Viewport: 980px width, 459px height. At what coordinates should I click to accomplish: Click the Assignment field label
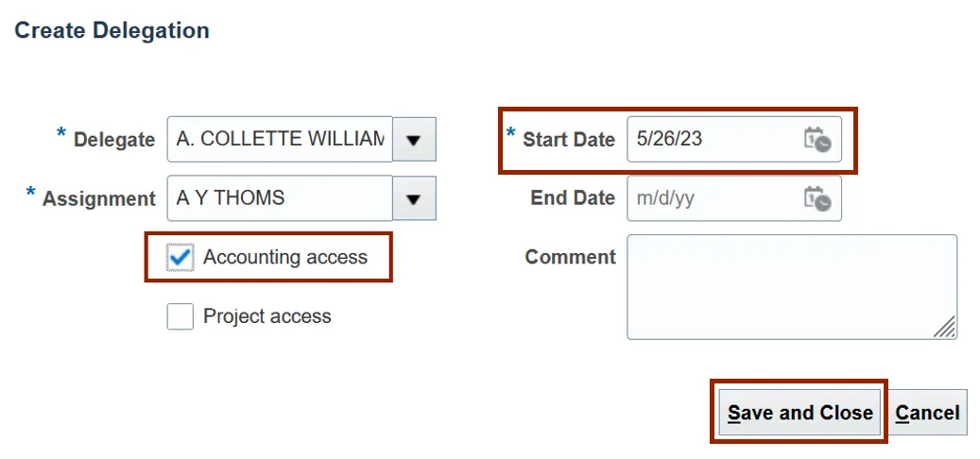tap(99, 198)
